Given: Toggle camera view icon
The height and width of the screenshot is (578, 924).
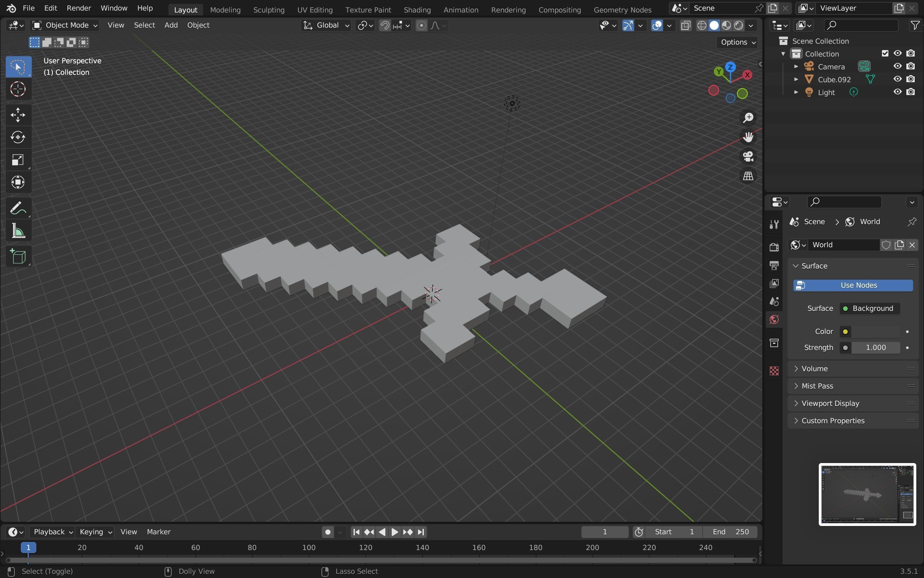Looking at the screenshot, I should [x=748, y=157].
